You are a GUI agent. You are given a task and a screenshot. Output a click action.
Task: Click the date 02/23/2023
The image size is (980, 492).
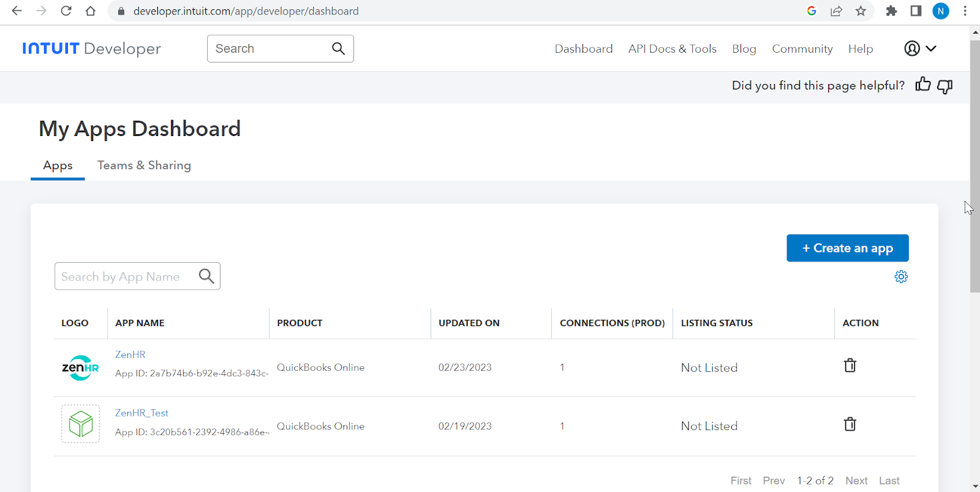(465, 367)
